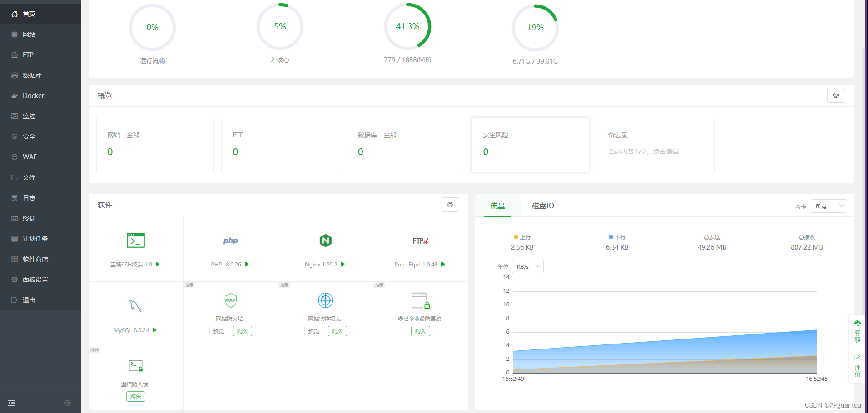The width and height of the screenshot is (868, 413).
Task: Click the 文件 folder icon in sidebar
Action: (15, 177)
